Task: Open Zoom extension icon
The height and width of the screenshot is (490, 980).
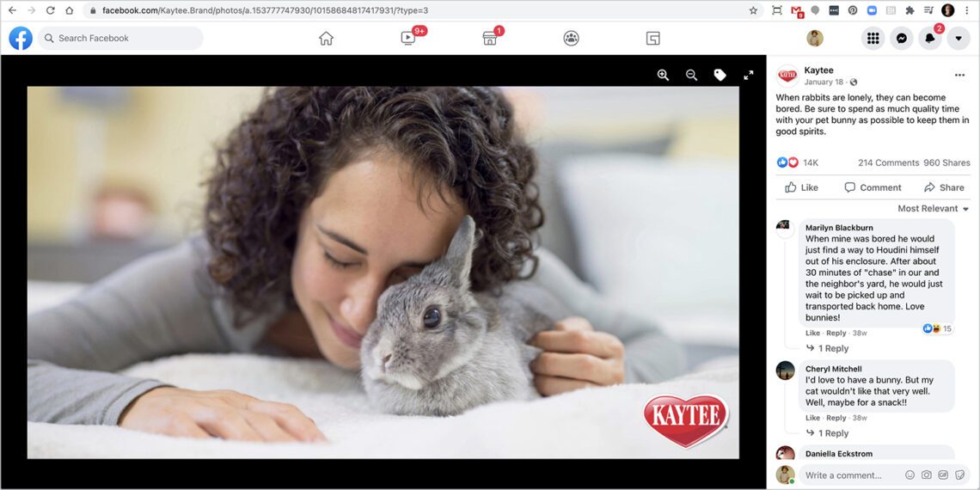Action: tap(871, 10)
